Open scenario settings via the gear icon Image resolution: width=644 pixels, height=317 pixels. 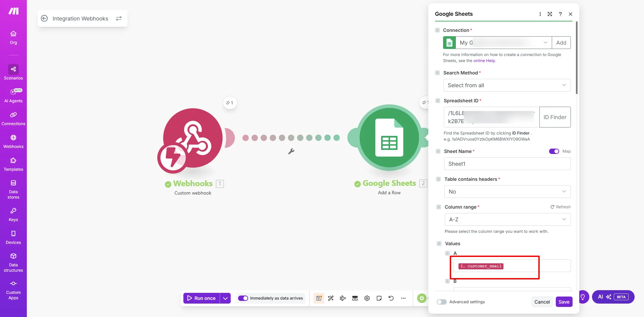click(367, 298)
